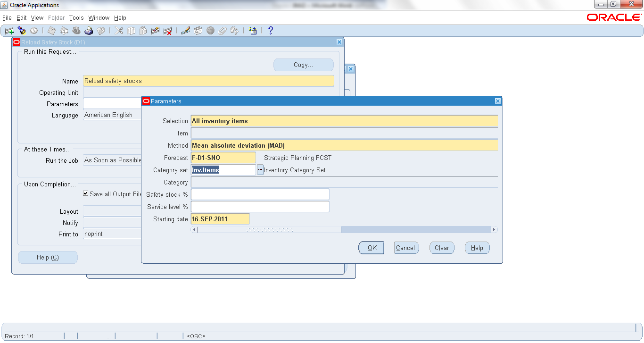
Task: Open the Category set list of values
Action: click(260, 169)
